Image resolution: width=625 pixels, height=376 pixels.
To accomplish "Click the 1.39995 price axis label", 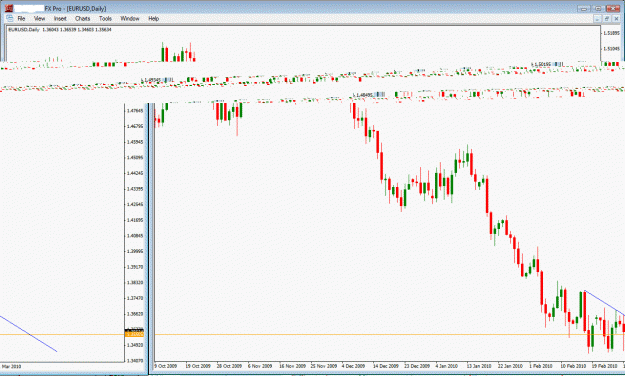I will [135, 251].
